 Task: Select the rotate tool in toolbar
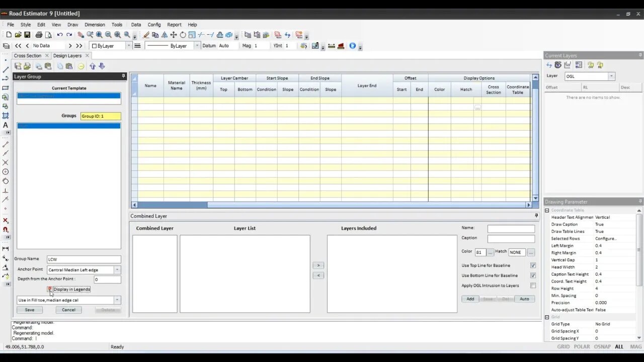pos(183,35)
